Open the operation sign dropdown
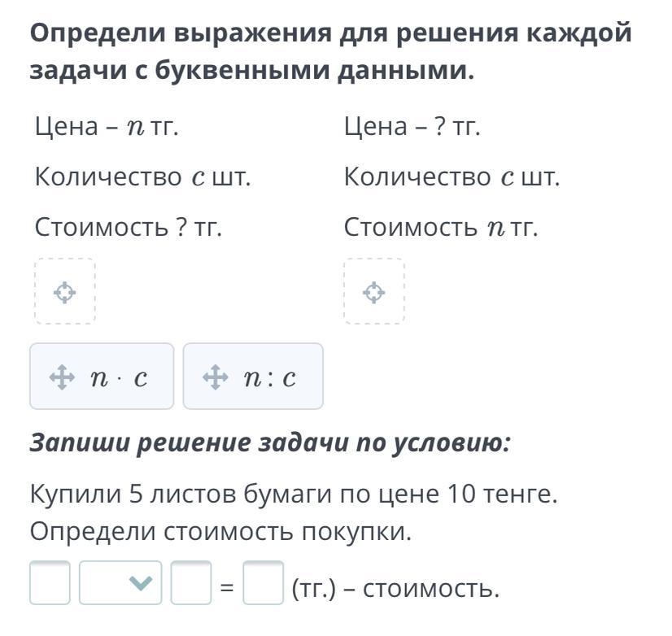 tap(120, 583)
